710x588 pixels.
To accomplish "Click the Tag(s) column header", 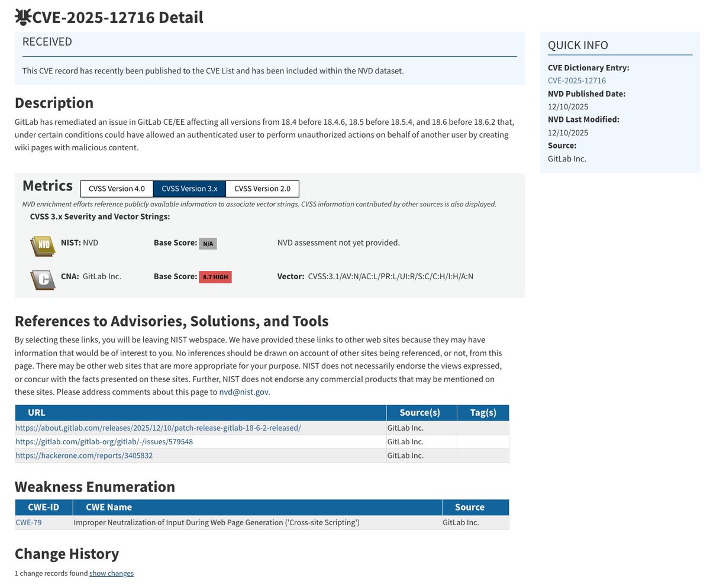I will tap(483, 413).
